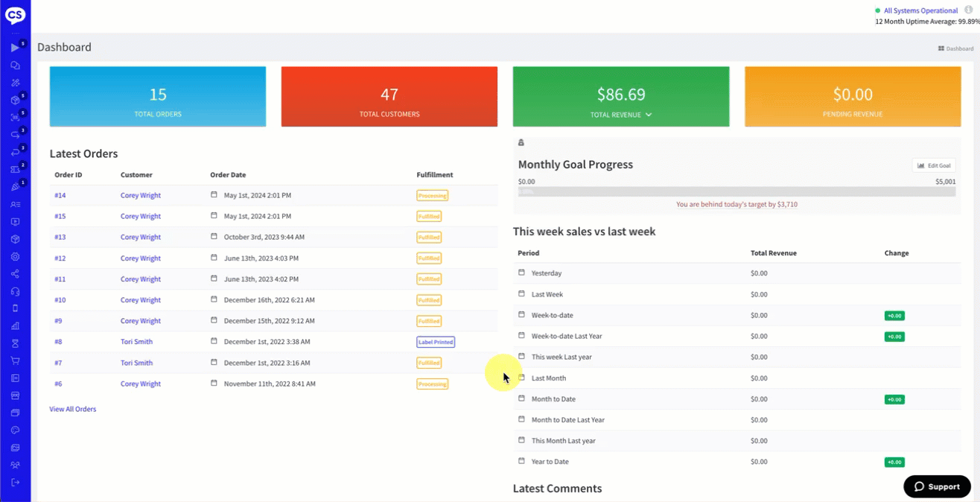Click the Label Printed status badge

[x=436, y=342]
